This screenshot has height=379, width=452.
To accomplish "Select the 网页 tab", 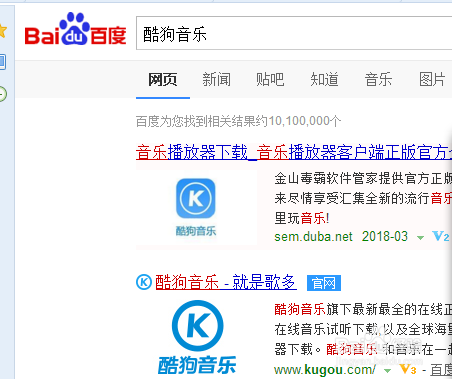I will pyautogui.click(x=163, y=80).
